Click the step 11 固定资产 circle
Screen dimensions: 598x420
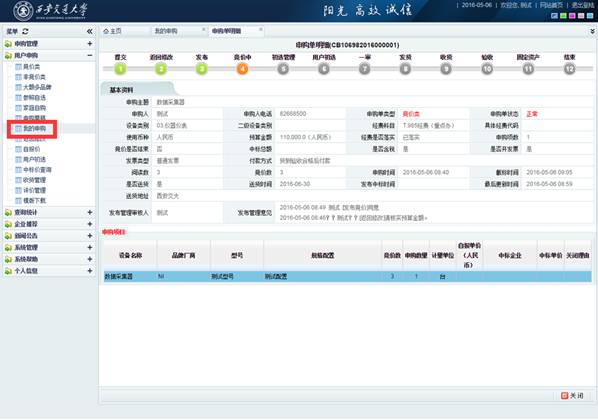point(528,69)
